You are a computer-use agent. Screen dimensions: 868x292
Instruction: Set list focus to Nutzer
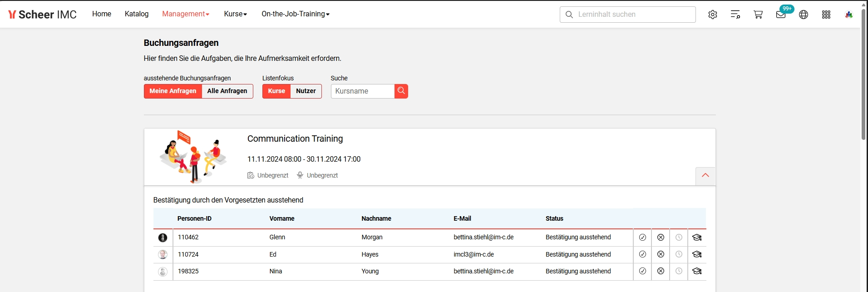306,91
